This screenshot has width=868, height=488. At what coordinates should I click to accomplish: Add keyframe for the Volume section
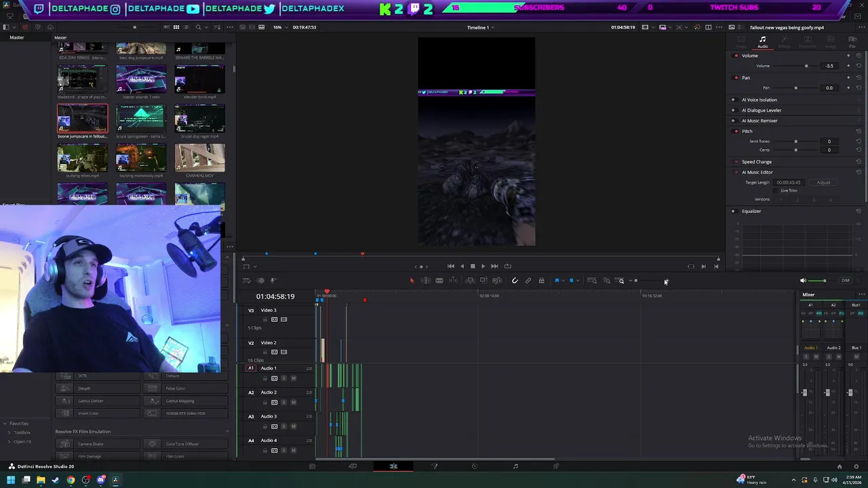(848, 56)
